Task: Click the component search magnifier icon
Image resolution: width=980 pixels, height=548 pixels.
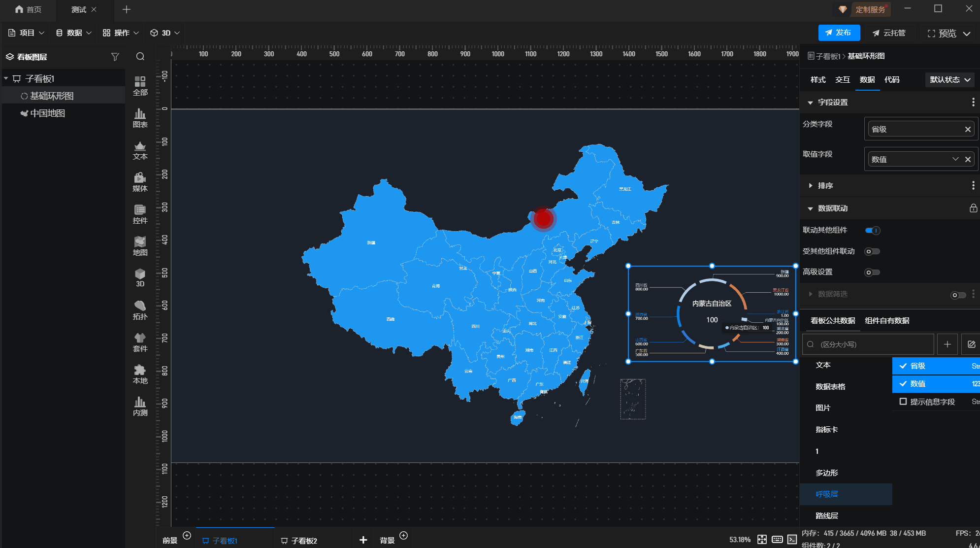Action: (140, 57)
